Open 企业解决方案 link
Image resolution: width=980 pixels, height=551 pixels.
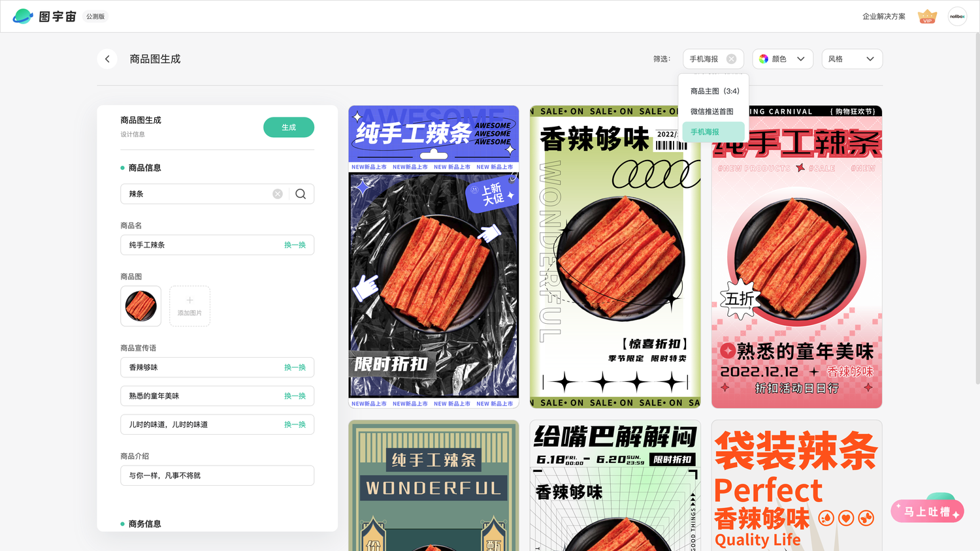pos(884,16)
